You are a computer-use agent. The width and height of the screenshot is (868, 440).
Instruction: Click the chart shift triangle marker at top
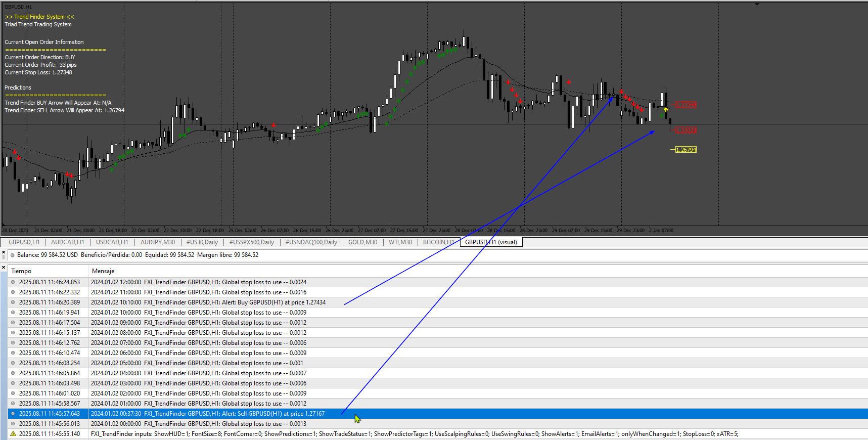[757, 4]
